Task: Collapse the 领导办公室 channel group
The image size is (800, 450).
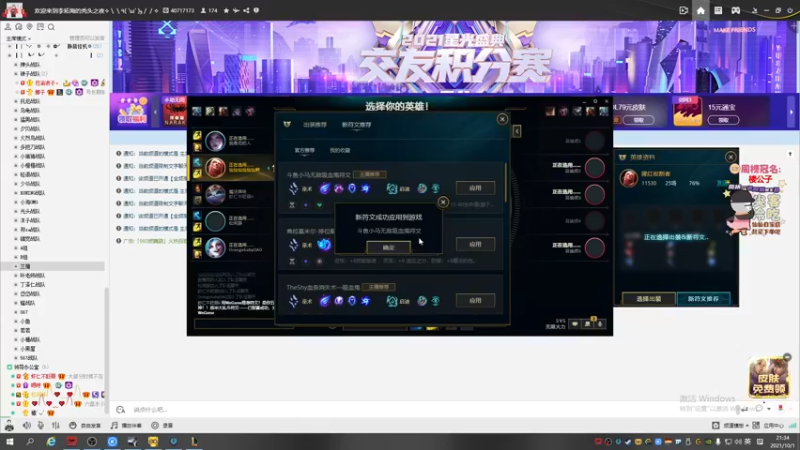Action: (x=9, y=367)
